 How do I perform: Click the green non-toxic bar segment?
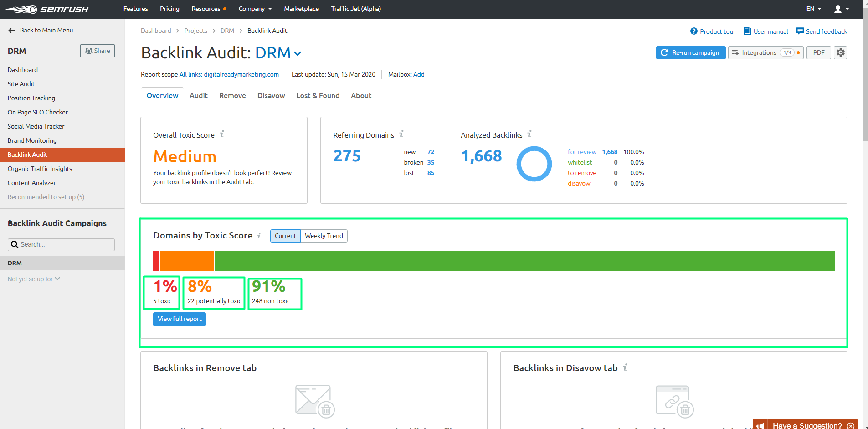524,261
